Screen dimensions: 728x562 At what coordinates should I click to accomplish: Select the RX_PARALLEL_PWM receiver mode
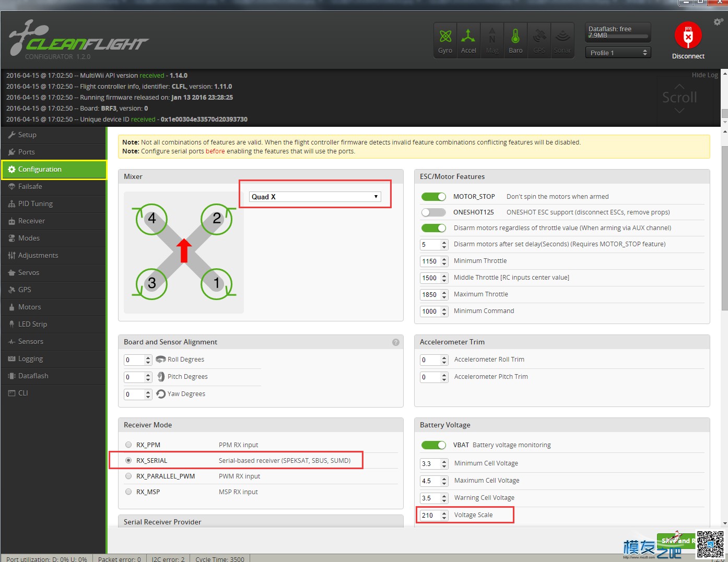(x=128, y=476)
